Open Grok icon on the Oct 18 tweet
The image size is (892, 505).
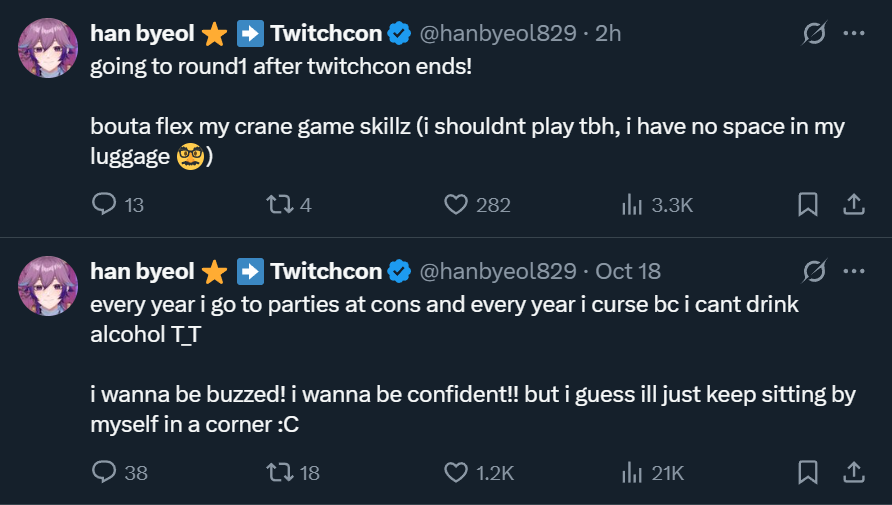[814, 271]
